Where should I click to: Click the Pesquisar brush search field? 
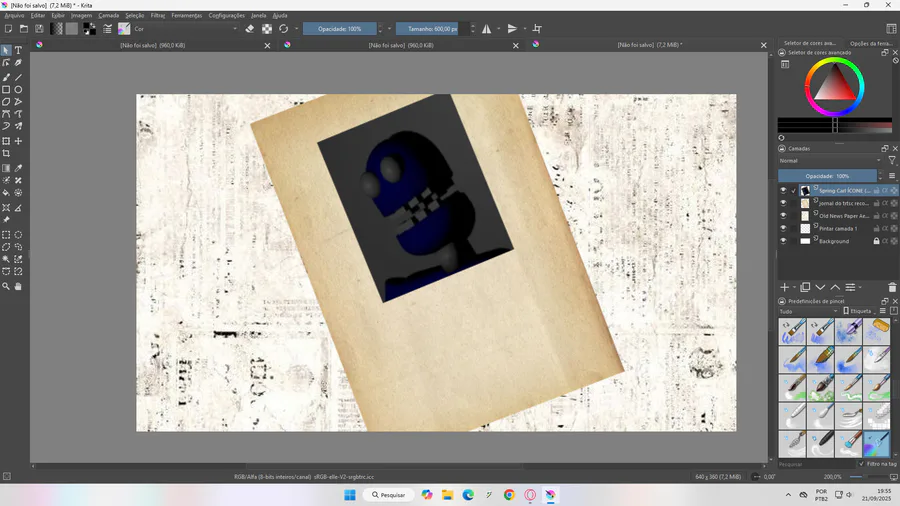click(816, 464)
